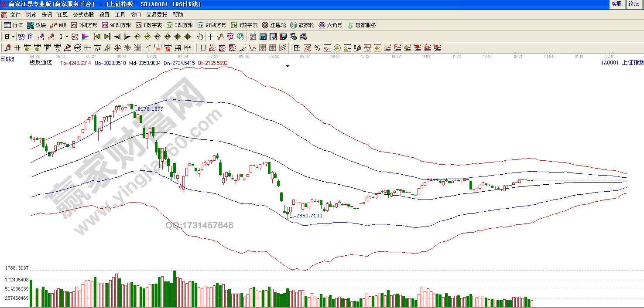Toggle the phone-style icon next to period selector

[x=21, y=37]
